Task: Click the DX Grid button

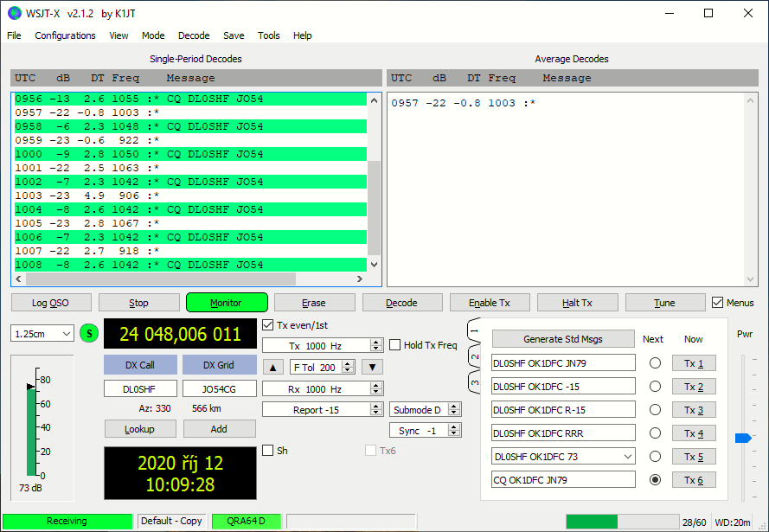Action: coord(219,365)
